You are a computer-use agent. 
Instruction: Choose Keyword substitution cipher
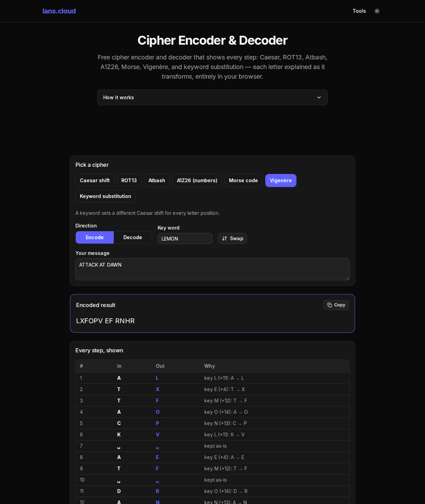106,196
